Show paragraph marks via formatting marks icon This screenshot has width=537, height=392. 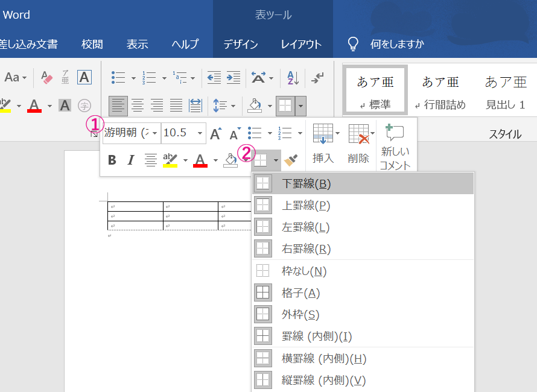tap(317, 78)
